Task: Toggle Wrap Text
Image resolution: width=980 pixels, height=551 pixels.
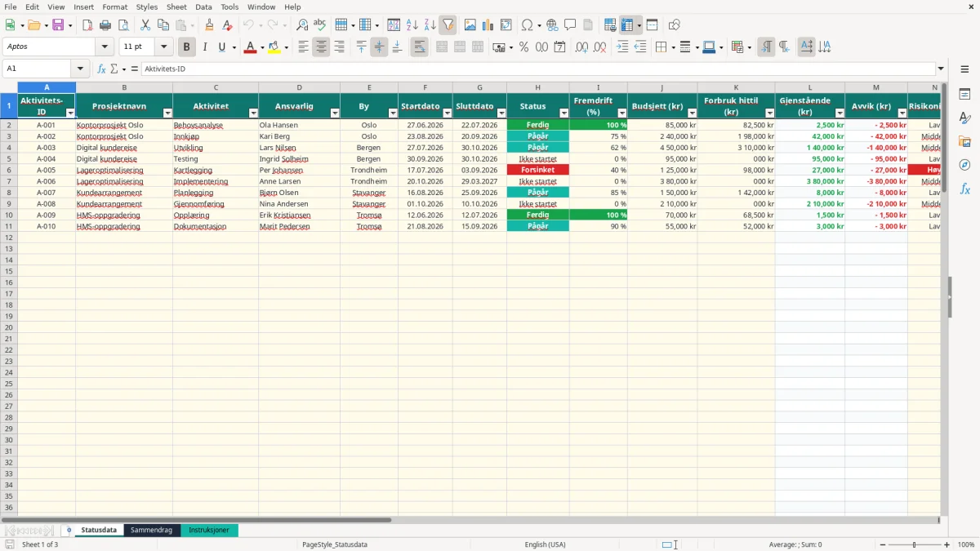Action: tap(420, 47)
